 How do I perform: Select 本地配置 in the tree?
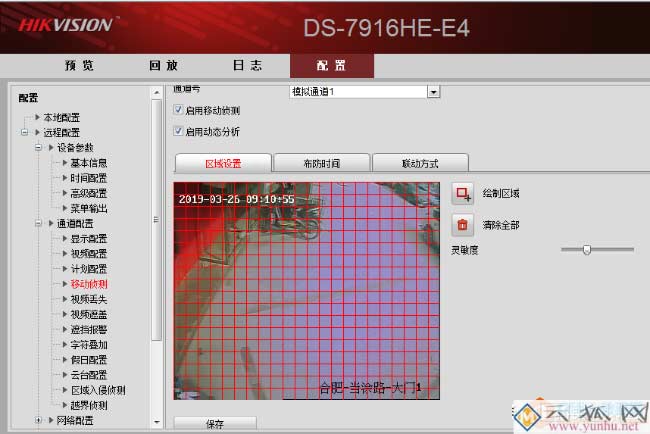tap(62, 118)
